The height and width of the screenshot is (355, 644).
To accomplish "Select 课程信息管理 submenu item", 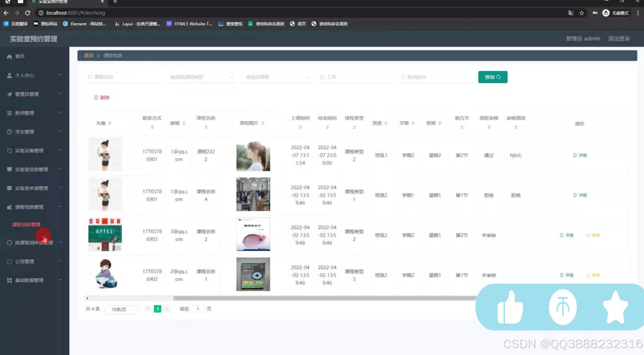I will (26, 225).
